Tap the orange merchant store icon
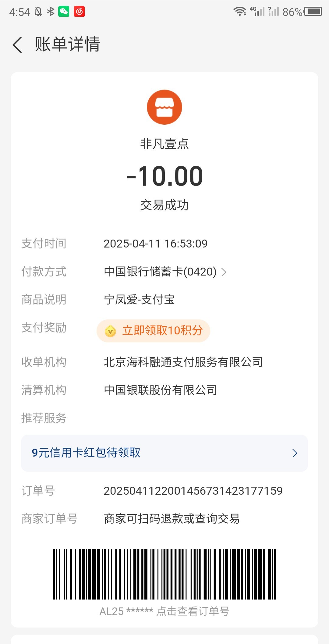 (x=164, y=107)
